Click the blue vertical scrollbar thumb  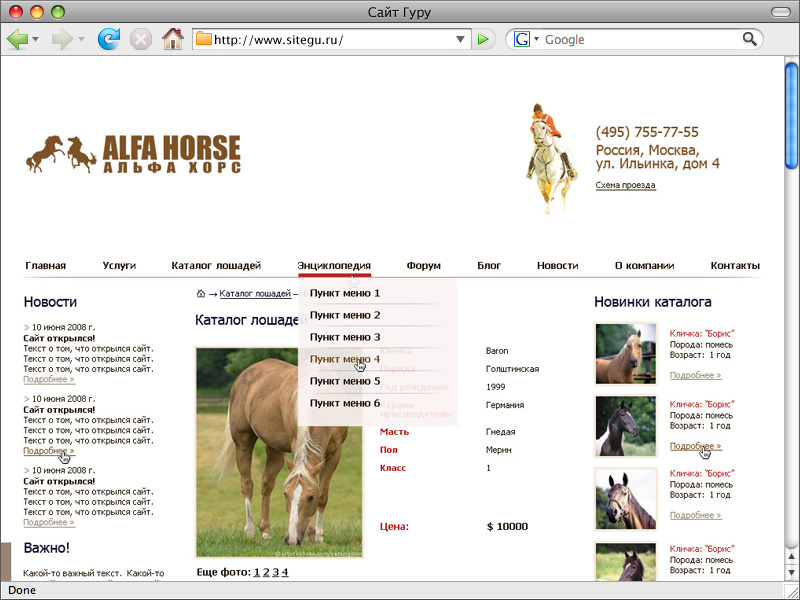pos(791,115)
